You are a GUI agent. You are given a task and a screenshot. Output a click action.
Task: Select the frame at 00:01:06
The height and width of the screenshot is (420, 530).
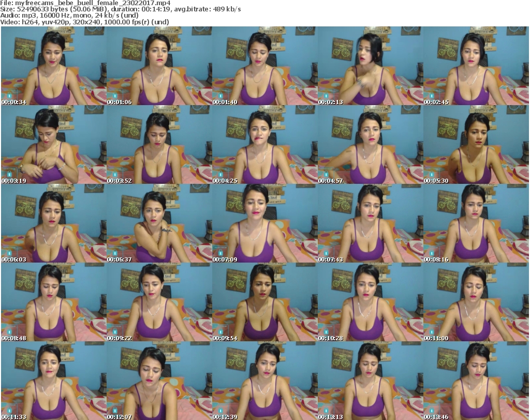(159, 66)
